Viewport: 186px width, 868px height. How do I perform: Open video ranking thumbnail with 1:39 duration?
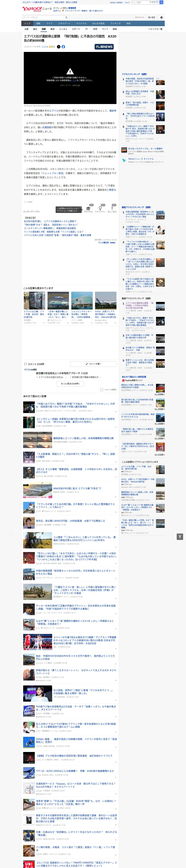pos(160,306)
